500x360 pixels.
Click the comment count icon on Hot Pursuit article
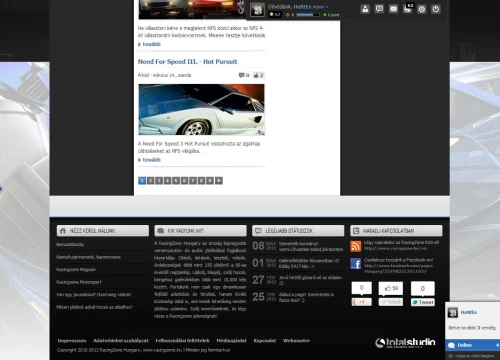(x=241, y=75)
